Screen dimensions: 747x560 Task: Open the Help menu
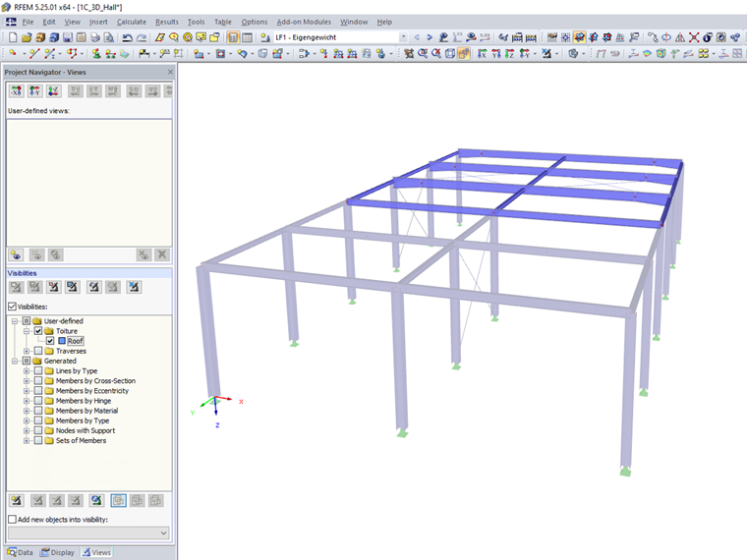pos(384,22)
